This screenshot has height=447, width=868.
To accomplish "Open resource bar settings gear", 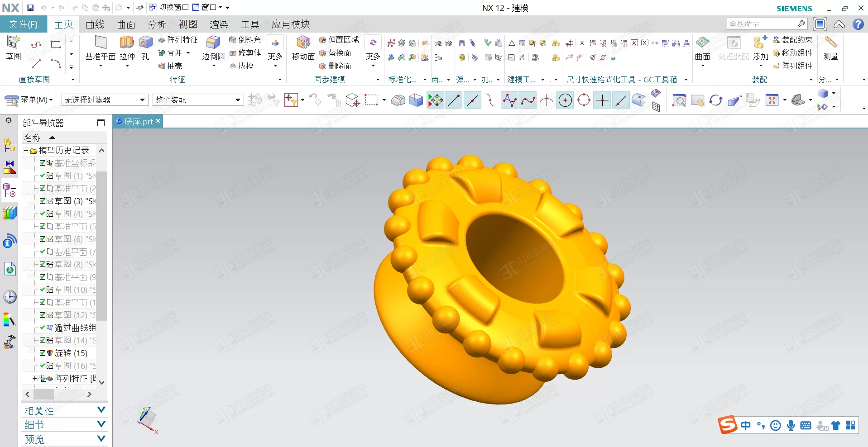I will 9,120.
